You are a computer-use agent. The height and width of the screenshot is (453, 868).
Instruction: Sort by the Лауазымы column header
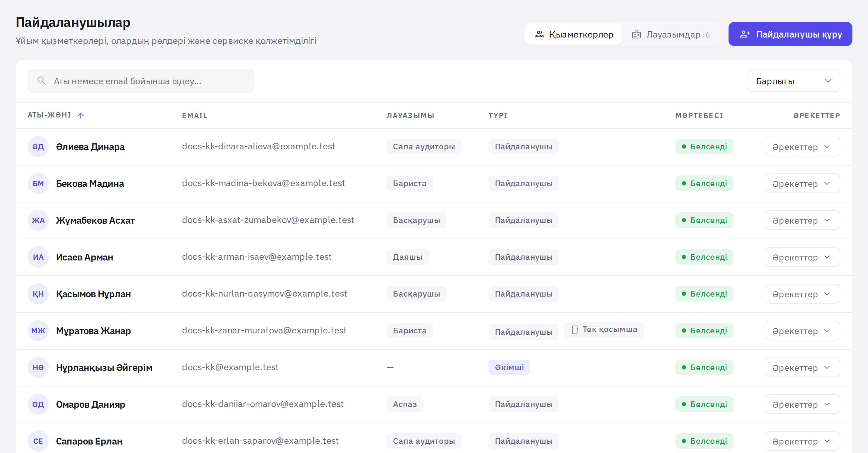pyautogui.click(x=410, y=115)
